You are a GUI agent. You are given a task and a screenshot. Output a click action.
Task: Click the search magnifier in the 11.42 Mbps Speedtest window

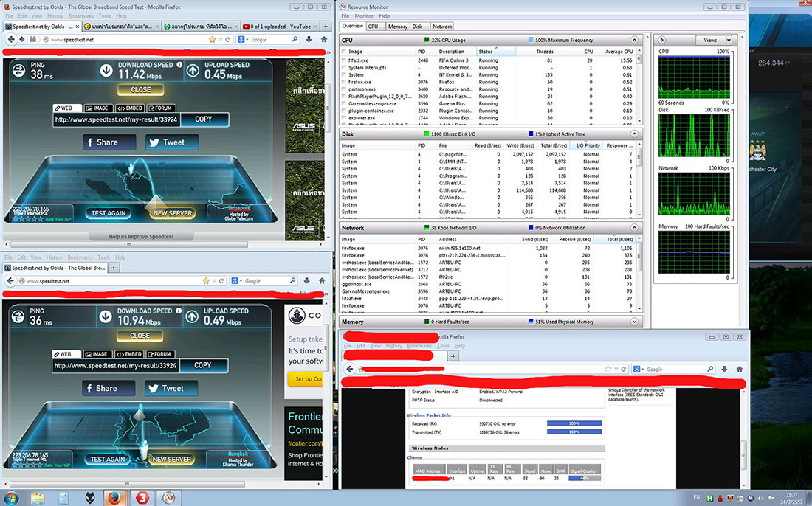click(295, 39)
